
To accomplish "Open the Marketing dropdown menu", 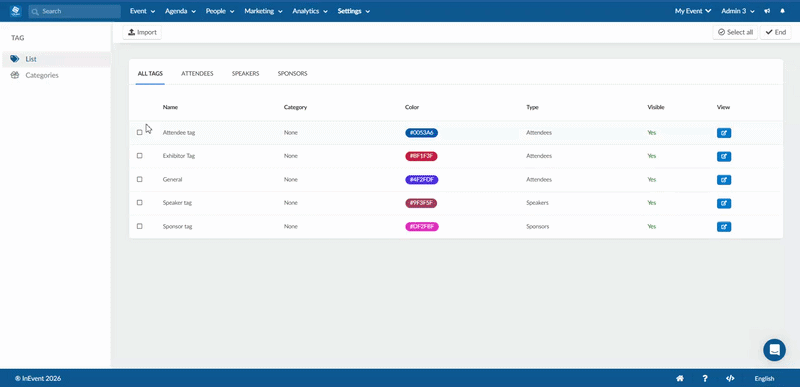I will pyautogui.click(x=263, y=11).
